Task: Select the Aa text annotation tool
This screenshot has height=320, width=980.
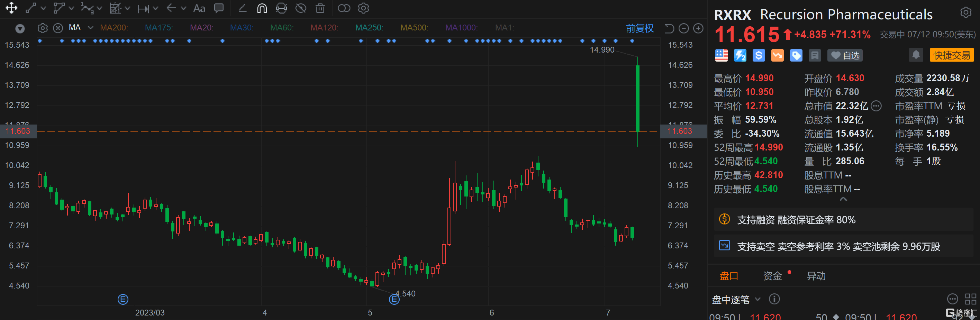Action: point(199,8)
